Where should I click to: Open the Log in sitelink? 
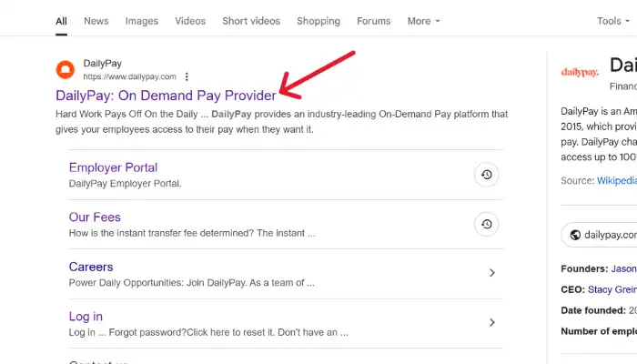86,317
